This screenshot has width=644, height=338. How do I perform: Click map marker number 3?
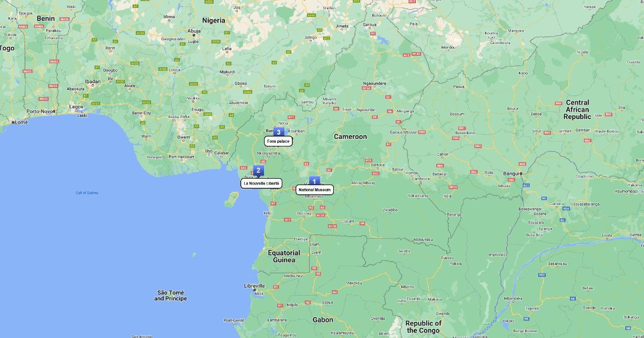point(279,132)
